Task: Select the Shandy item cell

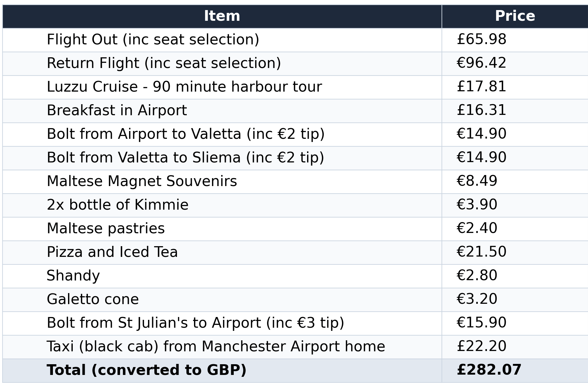Action: pos(222,276)
